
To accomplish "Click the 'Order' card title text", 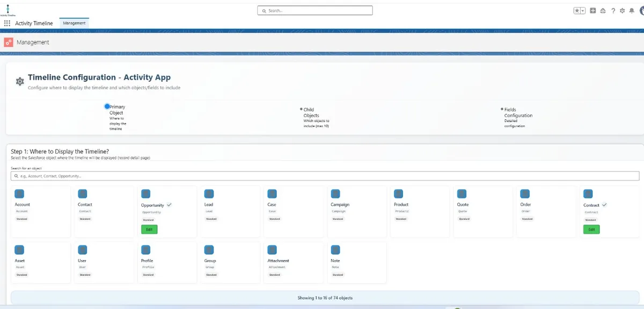I will 525,205.
